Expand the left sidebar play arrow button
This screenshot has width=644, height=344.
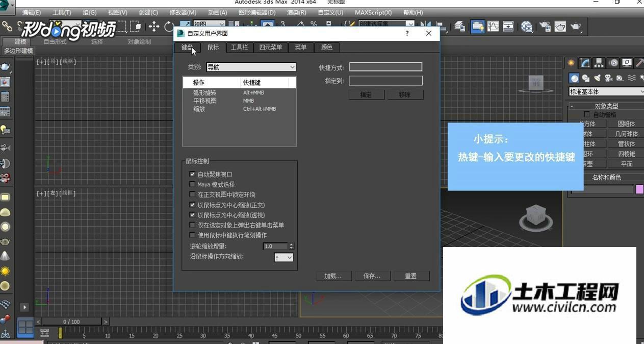pos(24,307)
